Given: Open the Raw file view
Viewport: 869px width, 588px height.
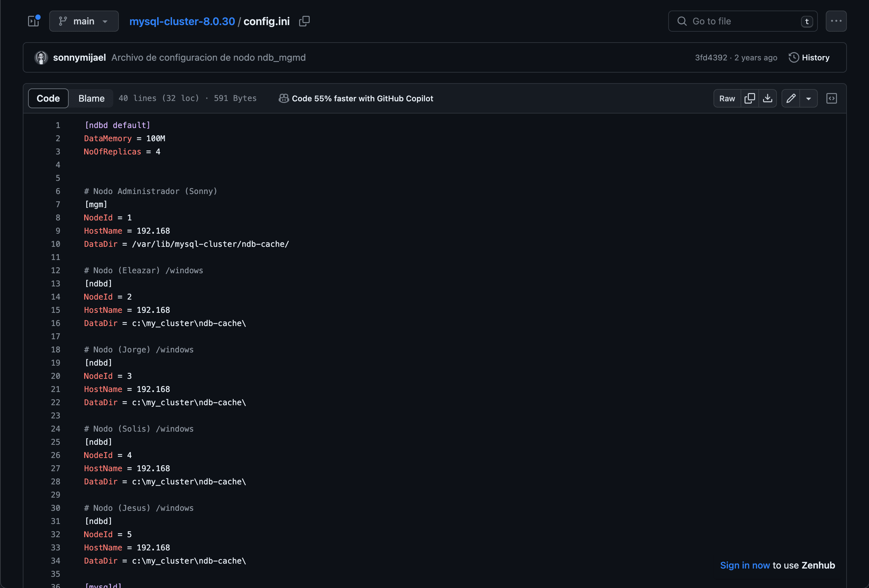Looking at the screenshot, I should click(x=727, y=98).
